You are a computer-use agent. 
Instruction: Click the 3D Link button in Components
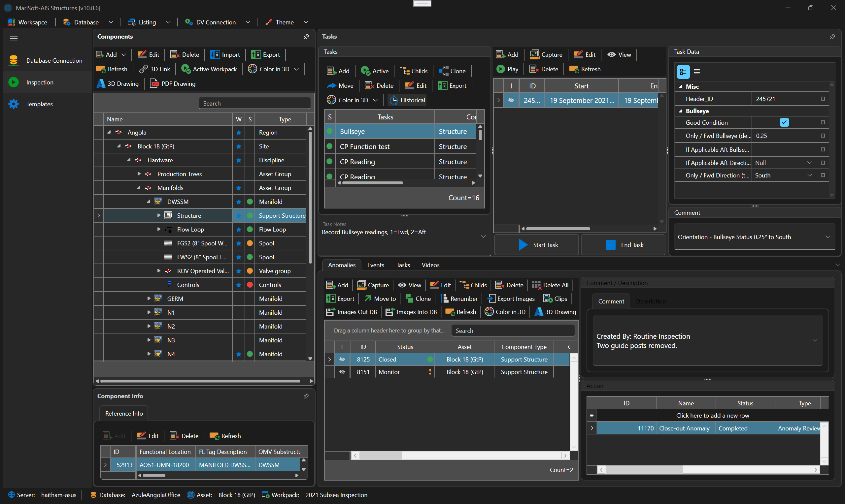point(154,69)
